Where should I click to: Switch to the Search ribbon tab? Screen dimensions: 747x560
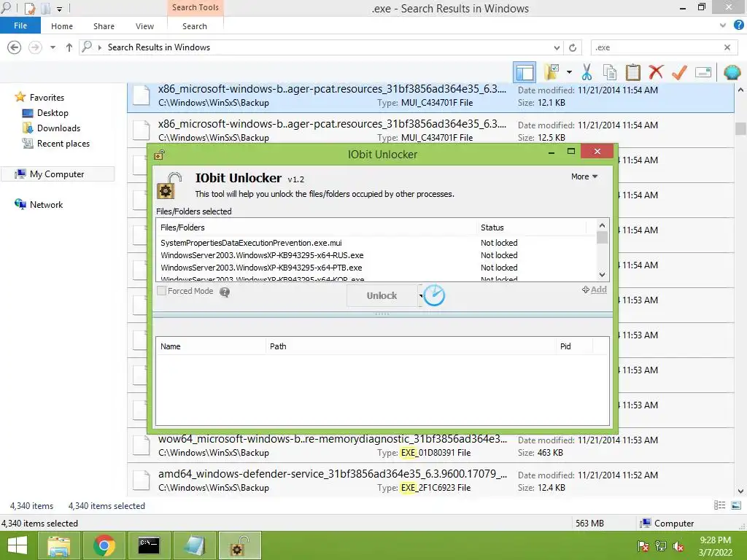pos(195,26)
